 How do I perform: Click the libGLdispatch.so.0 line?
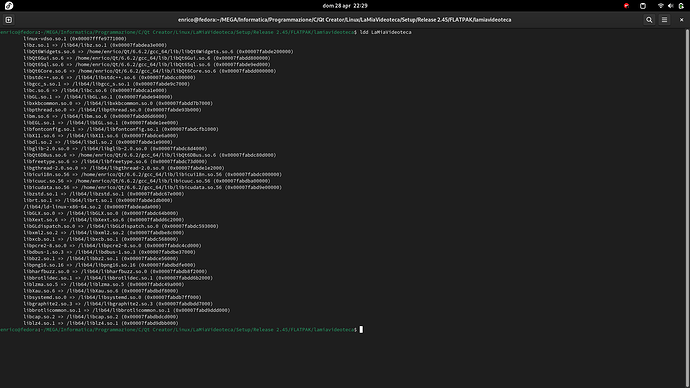[x=121, y=226]
